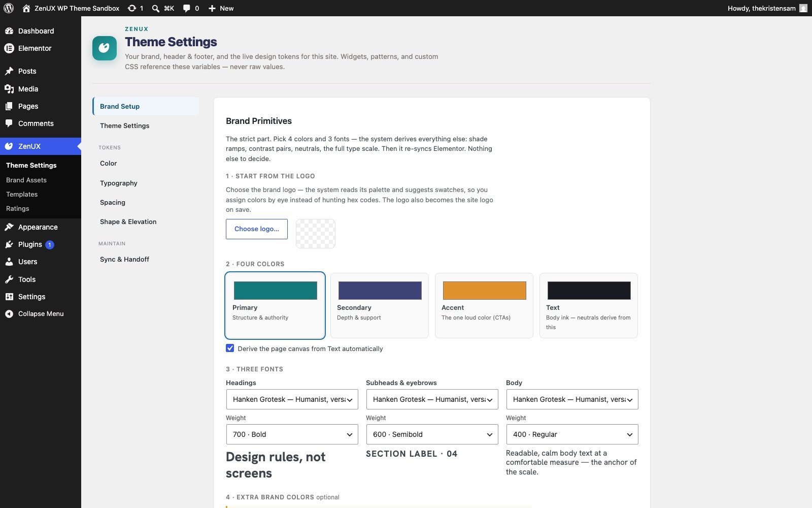Click the ZenUX teal header logo
Image resolution: width=812 pixels, height=508 pixels.
coord(105,48)
